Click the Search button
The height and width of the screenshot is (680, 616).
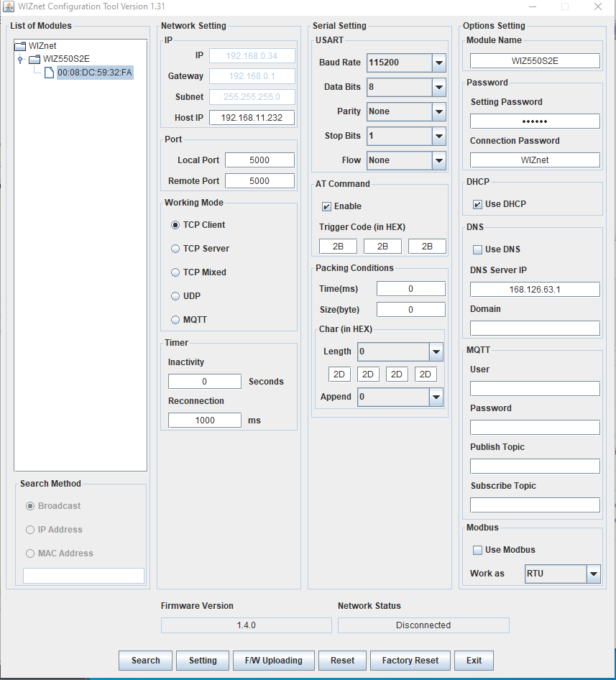tap(145, 661)
